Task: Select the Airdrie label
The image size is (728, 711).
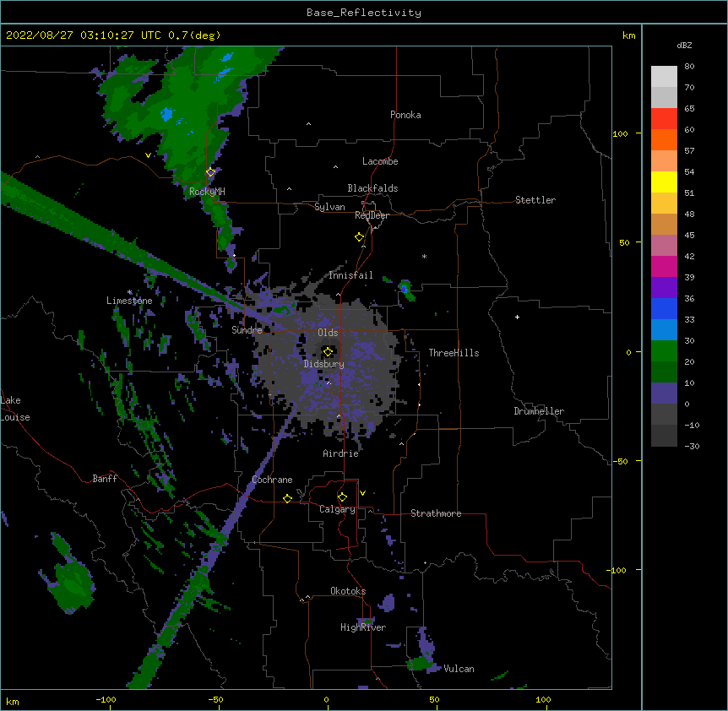Action: click(341, 453)
